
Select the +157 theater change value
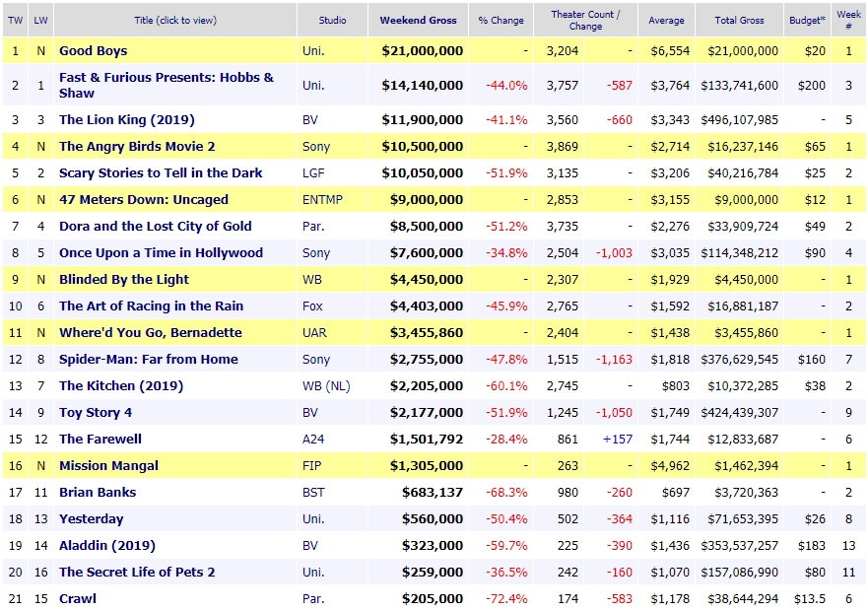pos(617,440)
